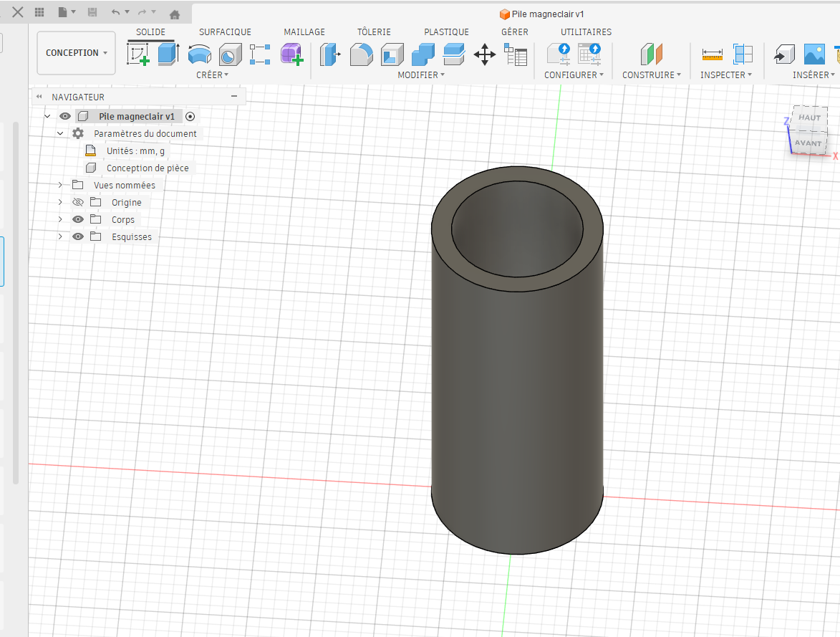Click the insert derive arrow-box icon
The width and height of the screenshot is (840, 637).
(x=784, y=54)
